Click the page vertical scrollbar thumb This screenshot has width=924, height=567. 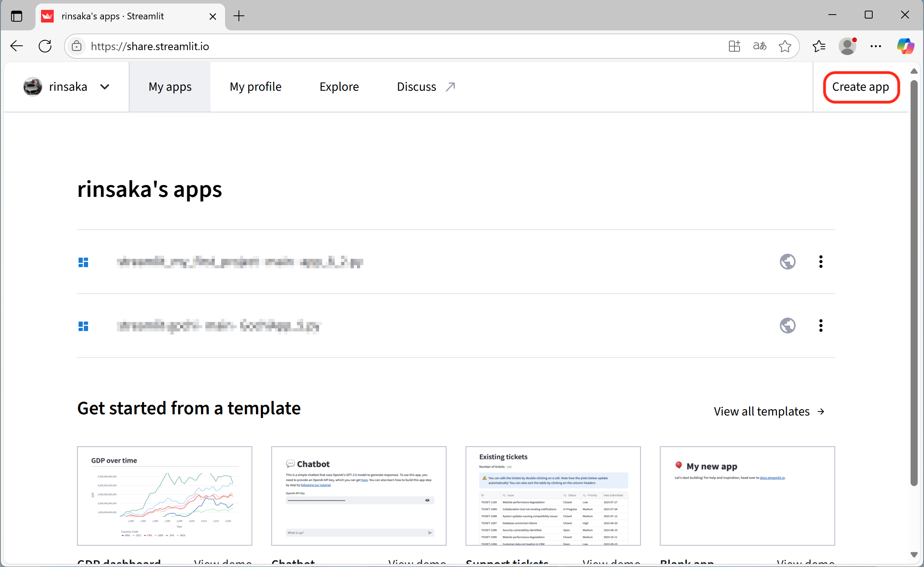point(914,283)
